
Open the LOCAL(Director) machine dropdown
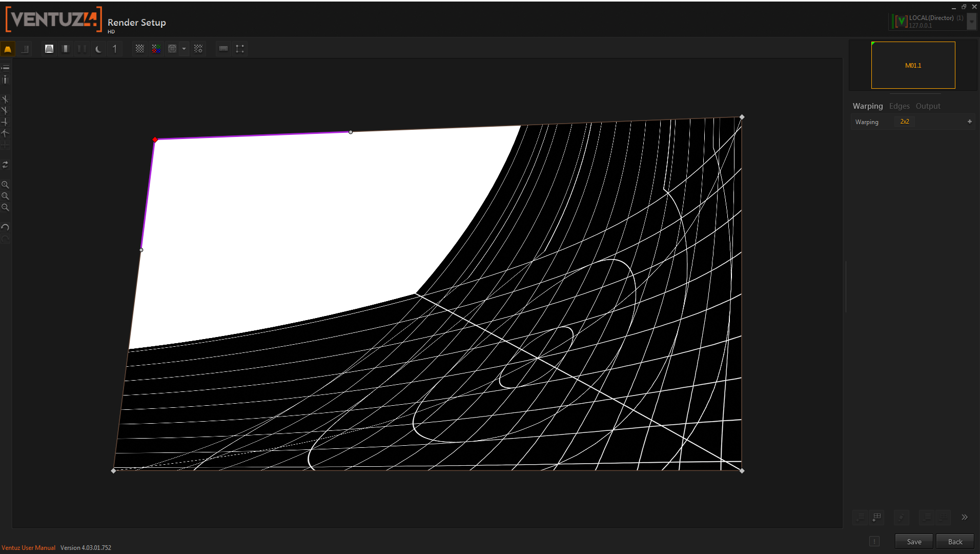pyautogui.click(x=971, y=22)
